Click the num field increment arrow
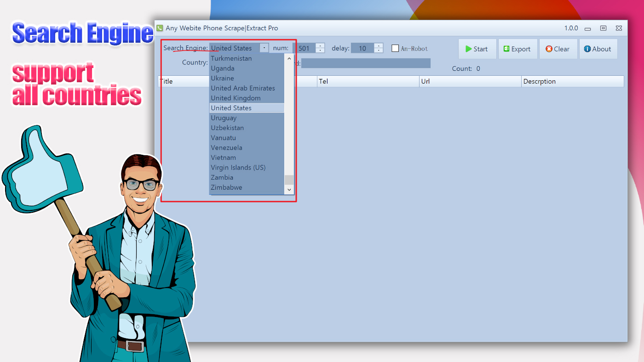644x362 pixels. tap(320, 45)
